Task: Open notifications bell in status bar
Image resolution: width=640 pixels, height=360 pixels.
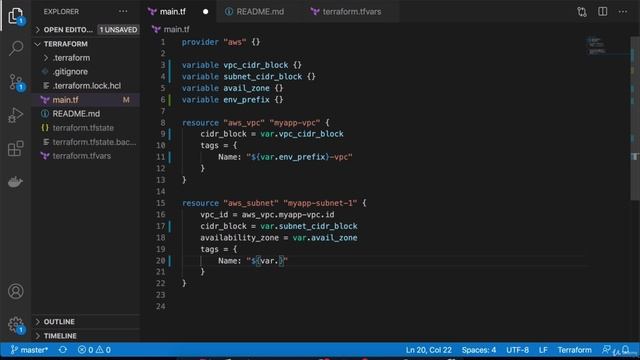Action: pos(625,350)
